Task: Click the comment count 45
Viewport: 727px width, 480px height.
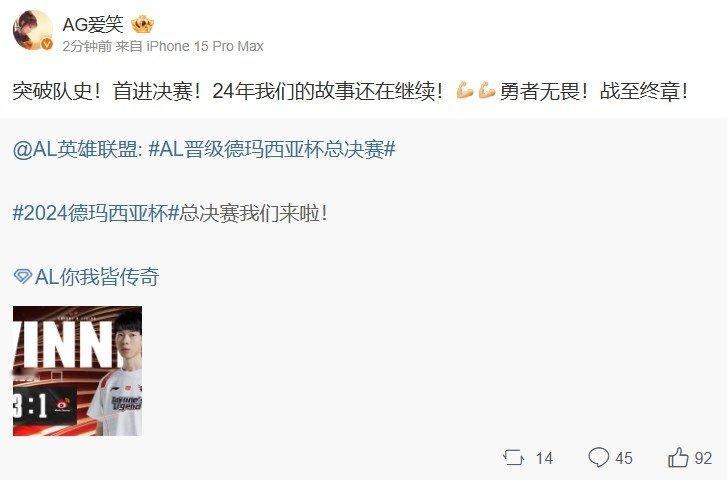Action: point(624,458)
